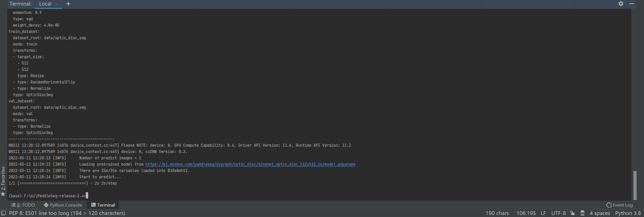Click the terminal prompt input line
The image size is (644, 217).
(x=48, y=196)
